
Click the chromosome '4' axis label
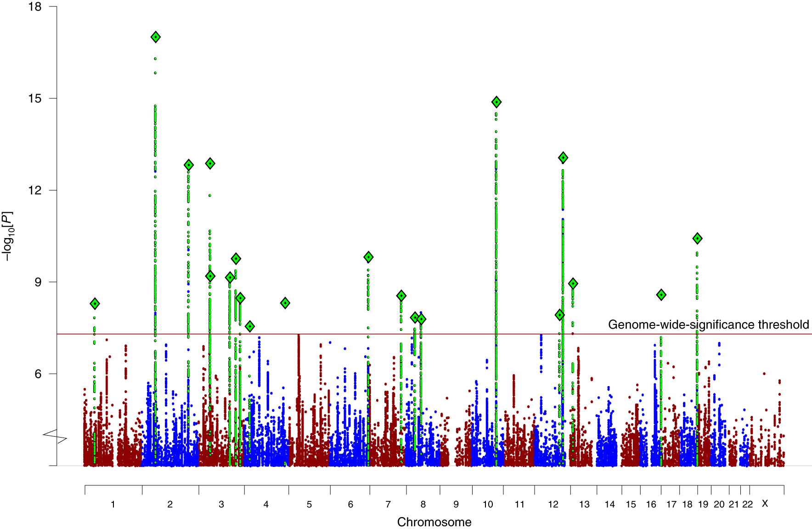click(266, 505)
